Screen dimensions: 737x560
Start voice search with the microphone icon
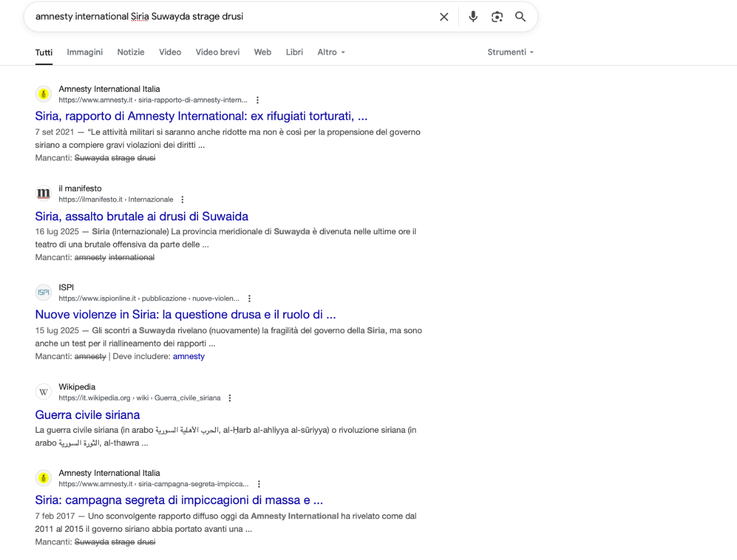tap(473, 17)
